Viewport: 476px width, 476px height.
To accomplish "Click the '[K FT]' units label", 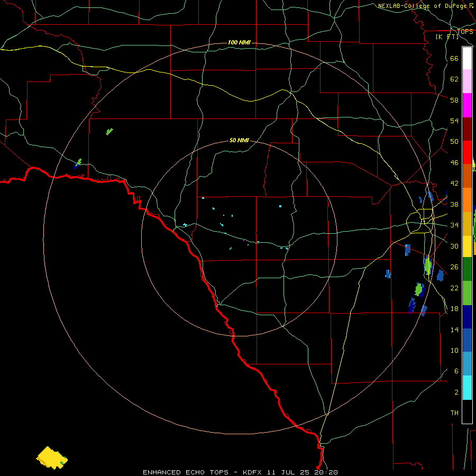I will coord(447,36).
